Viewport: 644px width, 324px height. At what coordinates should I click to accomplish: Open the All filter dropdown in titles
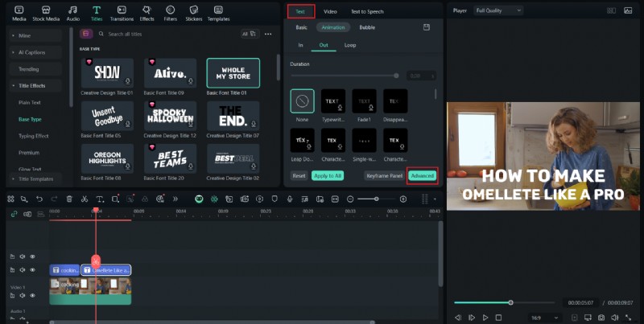(x=250, y=34)
